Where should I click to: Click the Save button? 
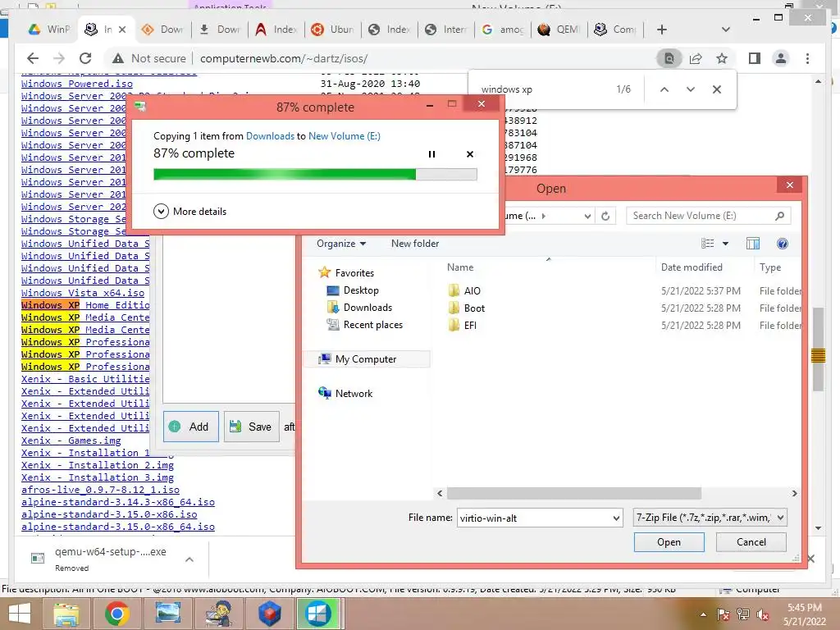[x=251, y=427]
